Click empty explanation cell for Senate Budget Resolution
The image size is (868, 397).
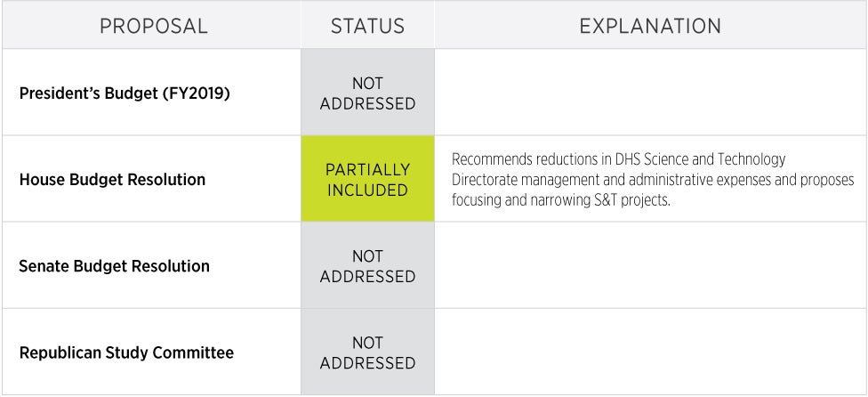tap(650, 266)
